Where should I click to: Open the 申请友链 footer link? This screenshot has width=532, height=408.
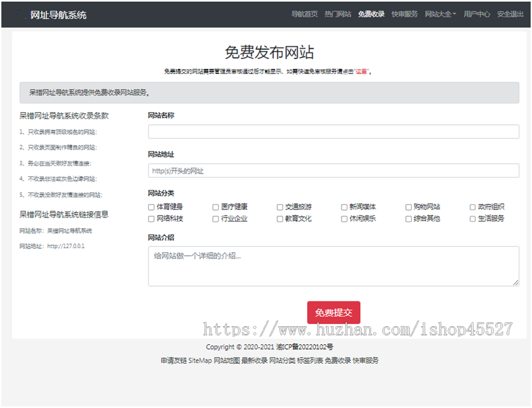click(x=174, y=360)
